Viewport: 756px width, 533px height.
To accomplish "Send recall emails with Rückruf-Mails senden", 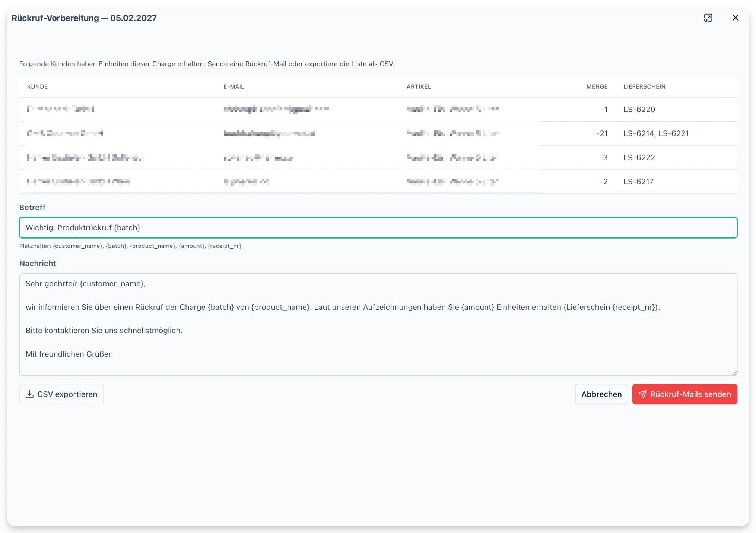I will pos(684,394).
